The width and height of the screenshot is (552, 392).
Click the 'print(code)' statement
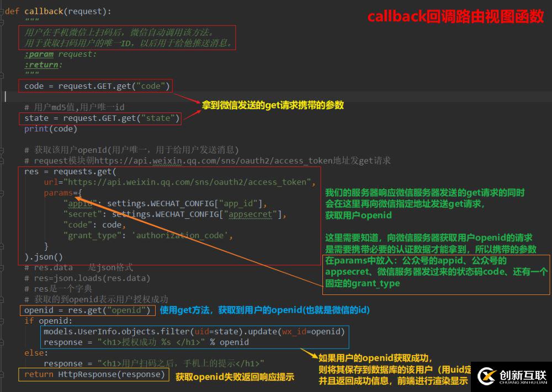[x=51, y=129]
